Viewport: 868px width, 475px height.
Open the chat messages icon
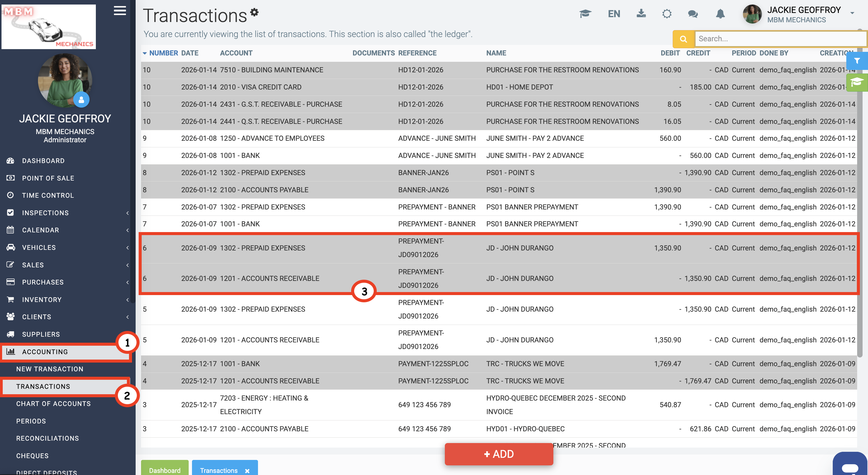pos(693,14)
